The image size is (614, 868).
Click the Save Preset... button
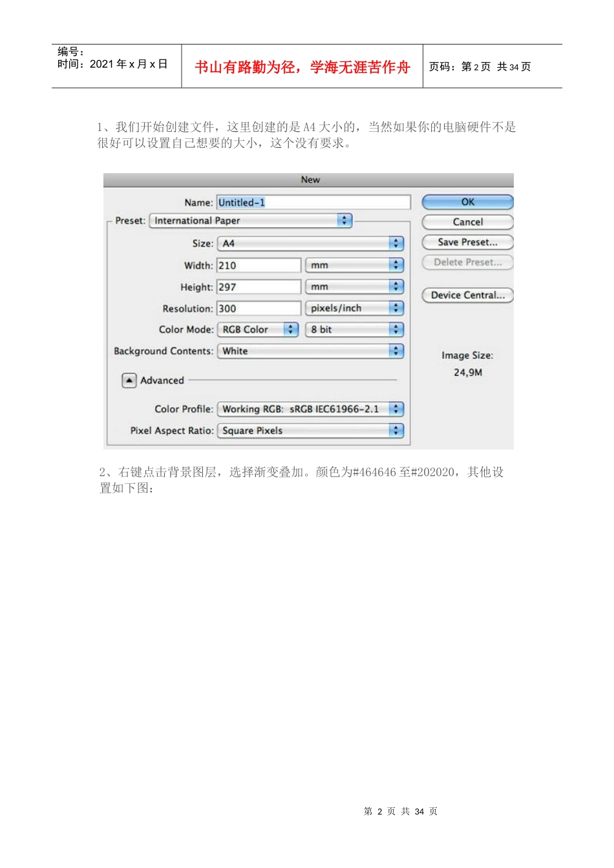tap(467, 242)
